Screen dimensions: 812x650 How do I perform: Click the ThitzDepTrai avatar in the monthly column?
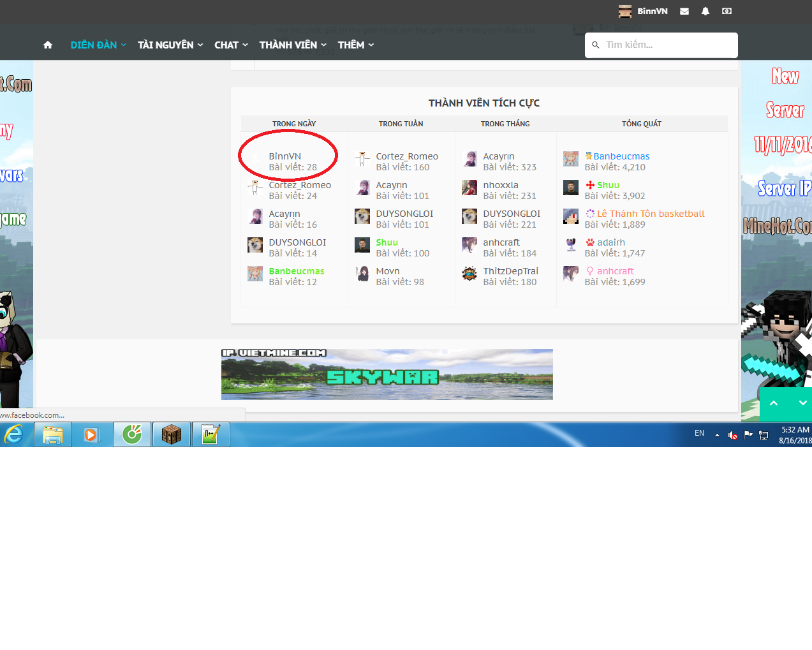click(x=469, y=274)
